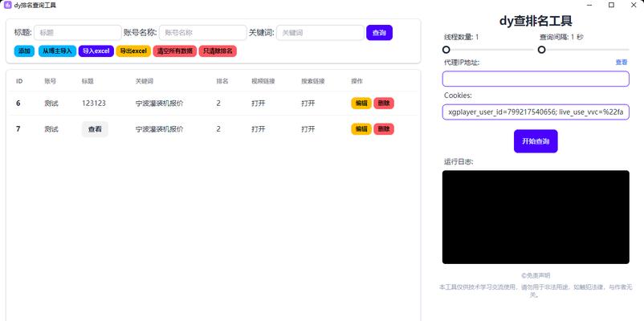Focus the 代理IP地址 input field

point(536,79)
